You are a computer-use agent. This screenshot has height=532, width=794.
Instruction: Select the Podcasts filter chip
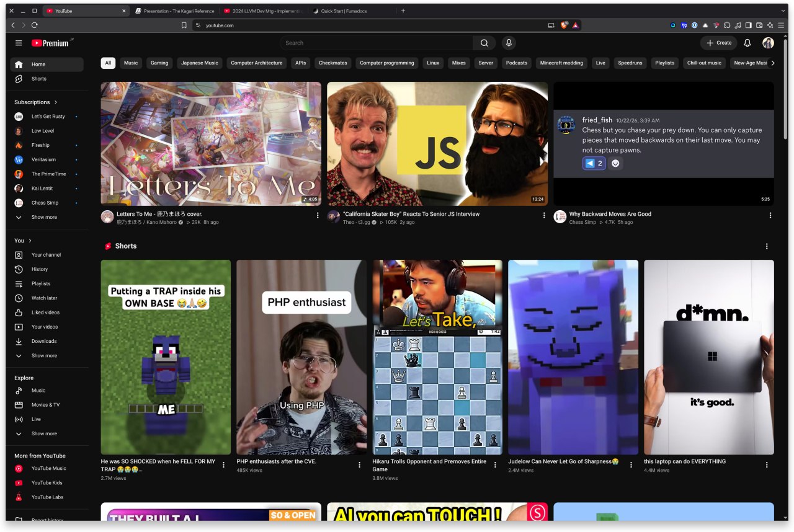pyautogui.click(x=517, y=63)
